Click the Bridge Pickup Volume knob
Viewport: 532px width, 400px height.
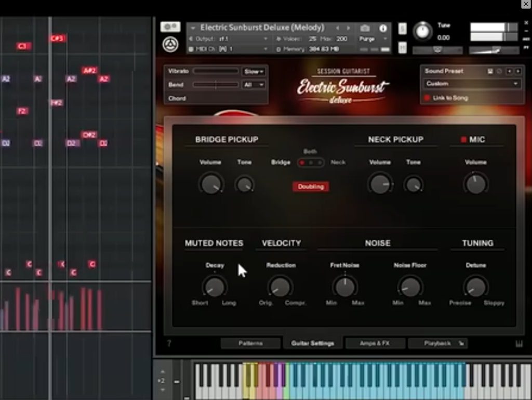pos(211,184)
